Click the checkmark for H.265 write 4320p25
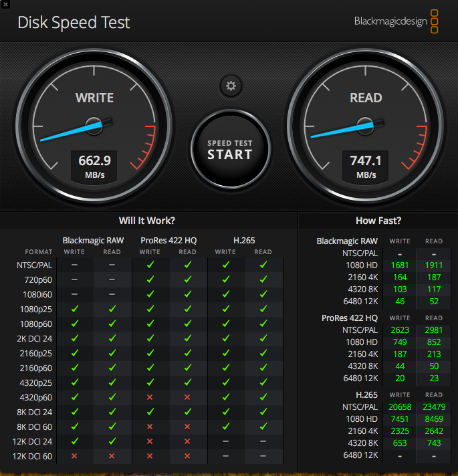Screen dimensions: 458x476 point(226,382)
